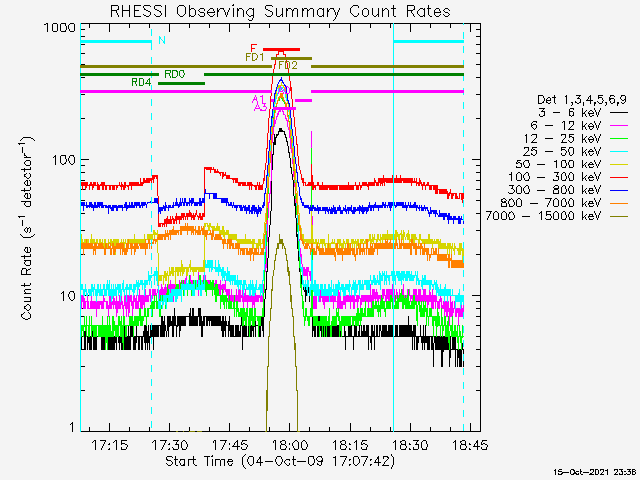This screenshot has width=640, height=480.
Task: Click the red 'F' flare flag label
Action: 254,49
